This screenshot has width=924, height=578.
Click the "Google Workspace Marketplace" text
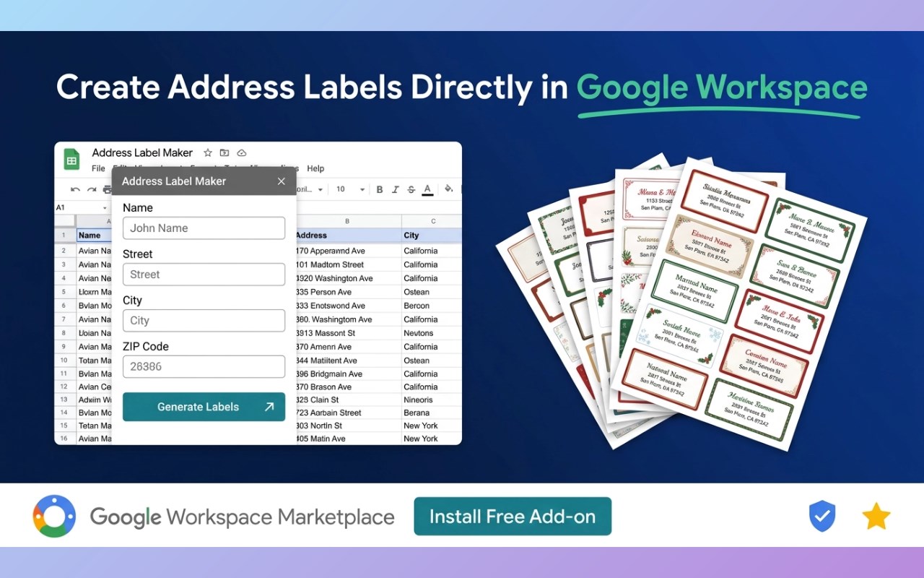[243, 517]
